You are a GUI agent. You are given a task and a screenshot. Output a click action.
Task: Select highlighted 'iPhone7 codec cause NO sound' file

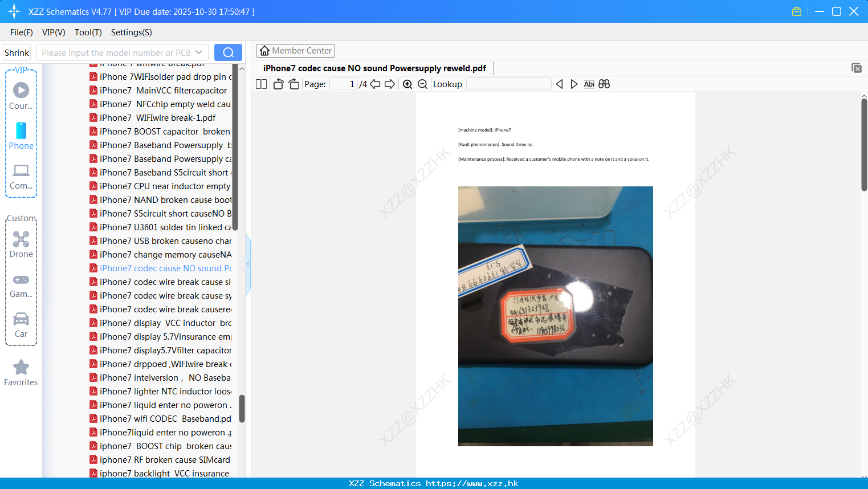click(161, 268)
